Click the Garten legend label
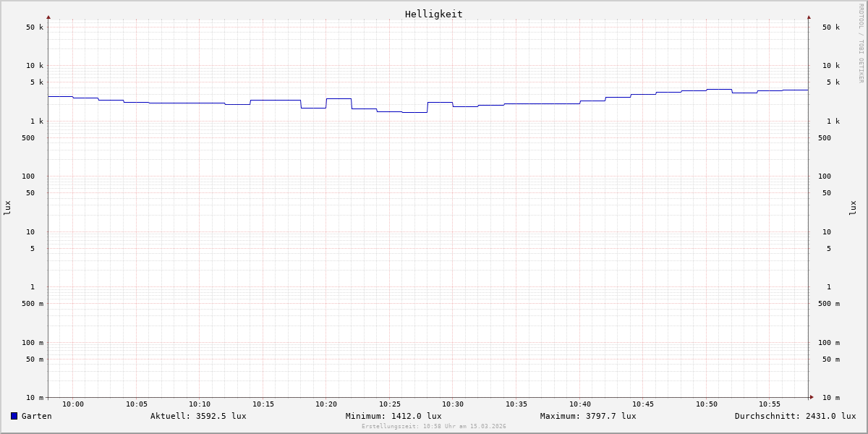868x434 pixels. coord(36,416)
